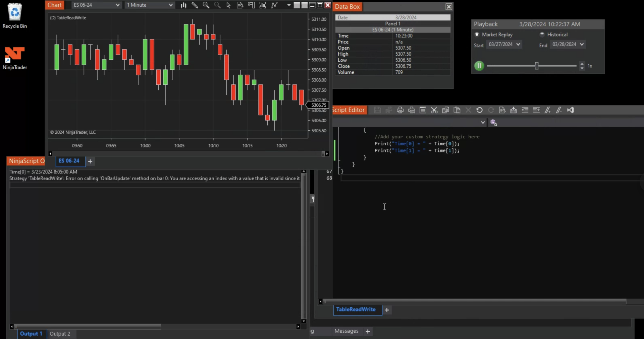Image resolution: width=644 pixels, height=339 pixels.
Task: Cut selection with the scissors icon
Action: 434,110
